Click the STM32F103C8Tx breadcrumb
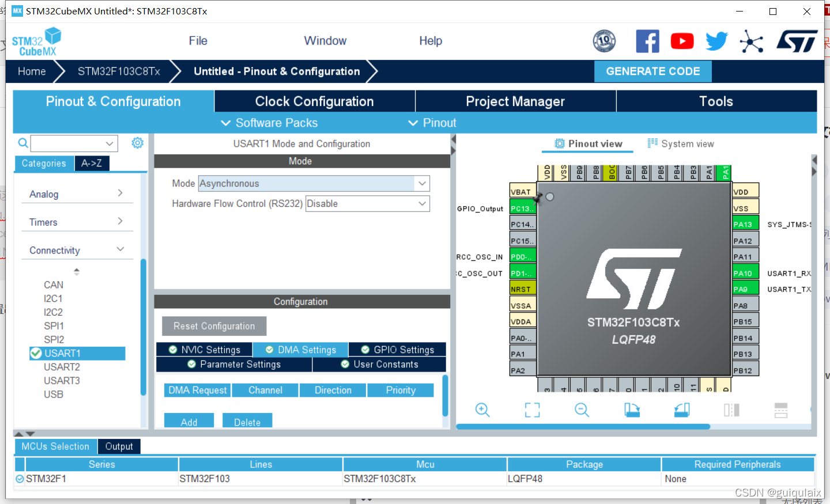The height and width of the screenshot is (504, 830). 119,71
